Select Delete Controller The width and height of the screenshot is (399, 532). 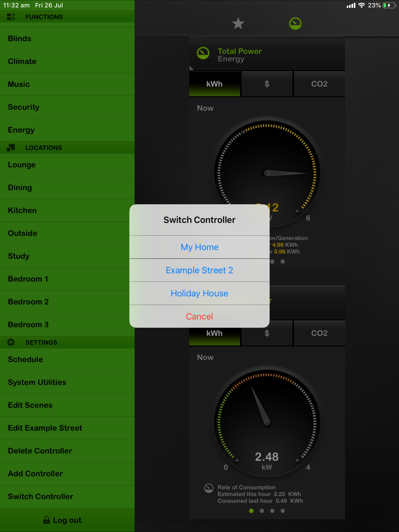(x=67, y=451)
